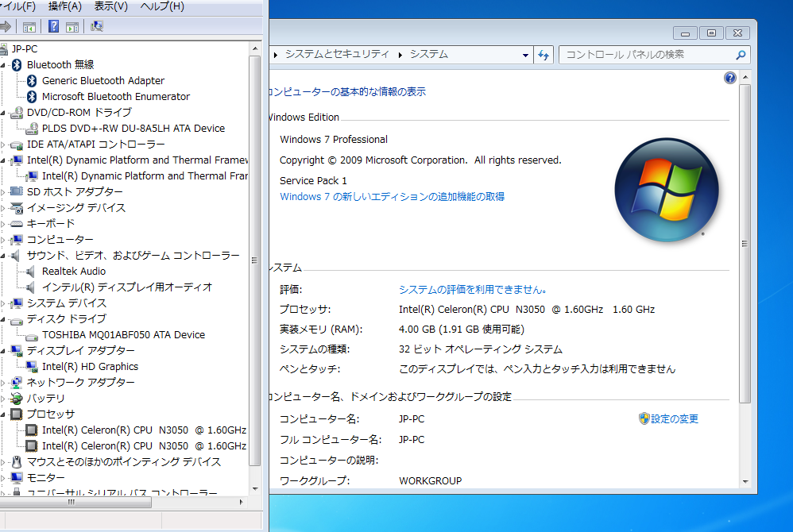Screen dimensions: 793x532
Task: Click the System window vertical scrollbar thumb
Action: [745, 244]
